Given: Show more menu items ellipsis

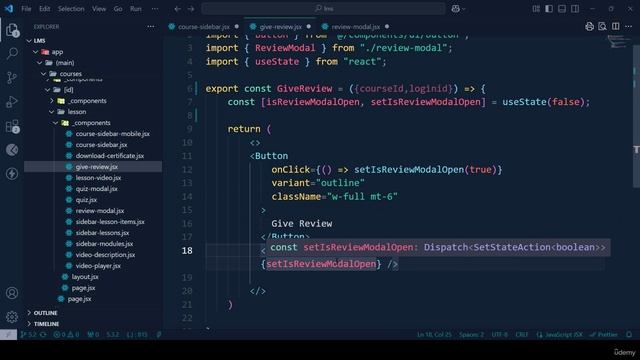Looking at the screenshot, I should tap(155, 9).
